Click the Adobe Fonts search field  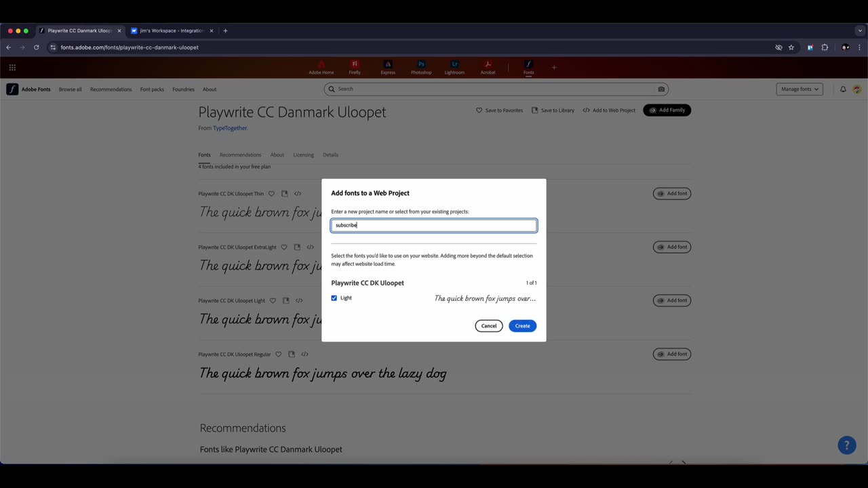(x=496, y=89)
